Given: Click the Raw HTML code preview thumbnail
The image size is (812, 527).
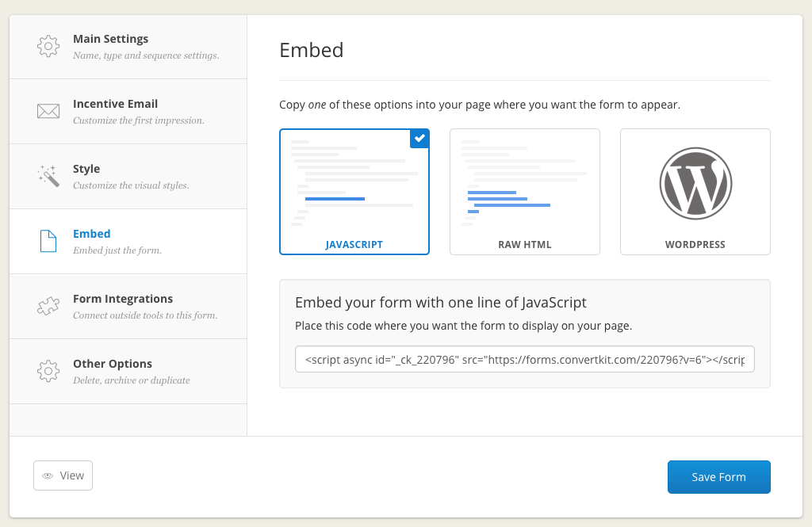Looking at the screenshot, I should (x=524, y=184).
